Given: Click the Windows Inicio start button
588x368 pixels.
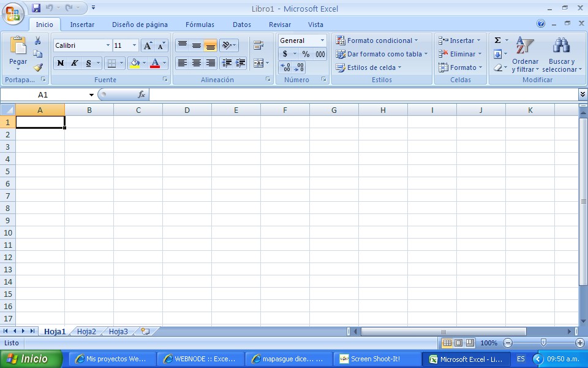Looking at the screenshot, I should (x=31, y=359).
